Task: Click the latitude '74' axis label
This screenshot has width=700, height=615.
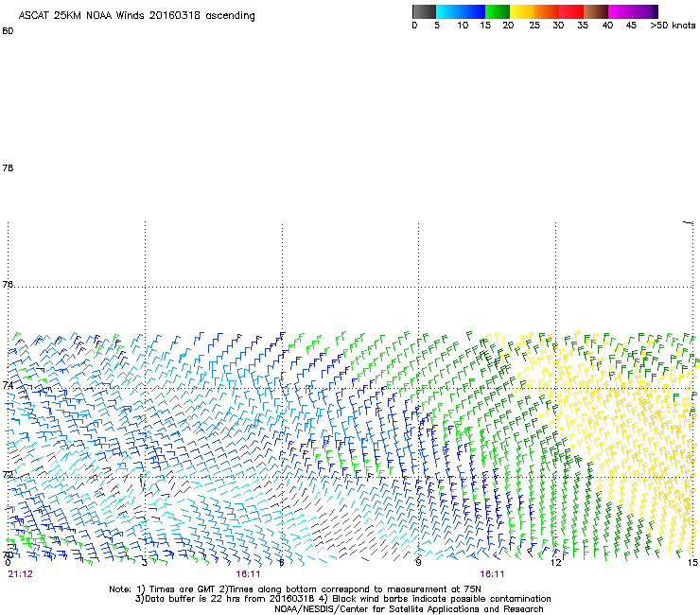Action: 8,385
